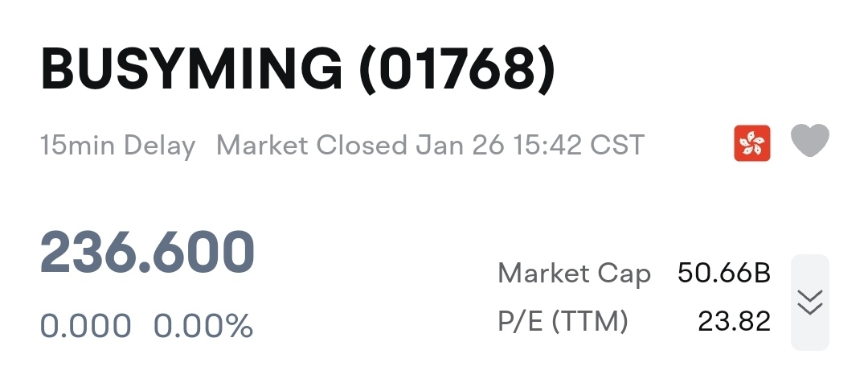Screen dimensions: 868x383
Task: Click the 50.66B market cap value
Action: point(724,274)
